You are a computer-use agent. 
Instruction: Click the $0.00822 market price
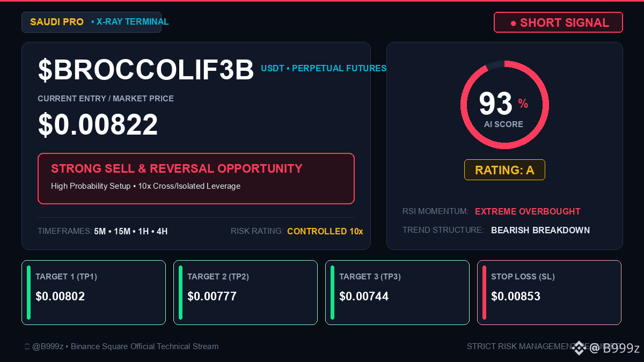pyautogui.click(x=98, y=124)
